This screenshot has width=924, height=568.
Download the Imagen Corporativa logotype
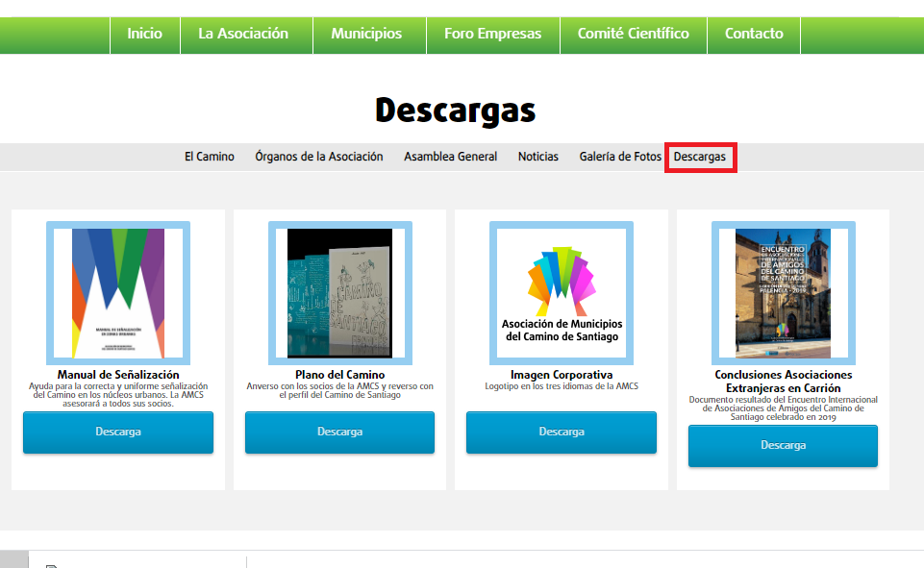[x=562, y=432]
